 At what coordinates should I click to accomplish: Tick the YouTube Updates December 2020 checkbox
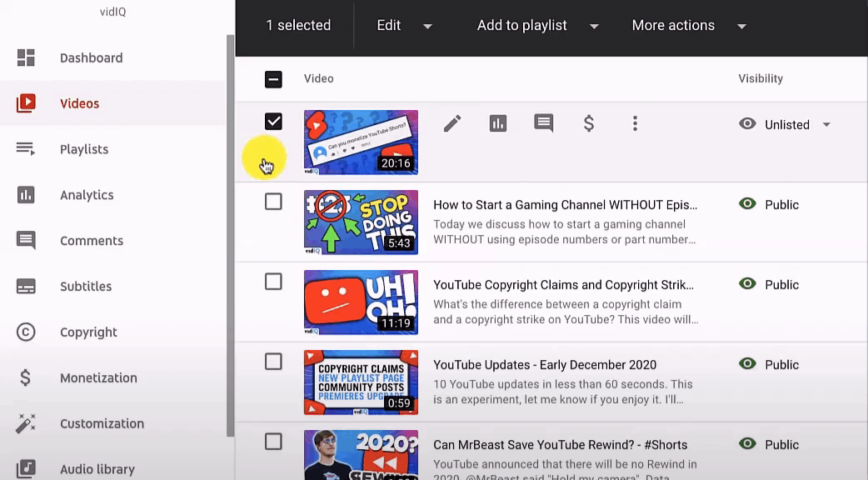coord(273,362)
